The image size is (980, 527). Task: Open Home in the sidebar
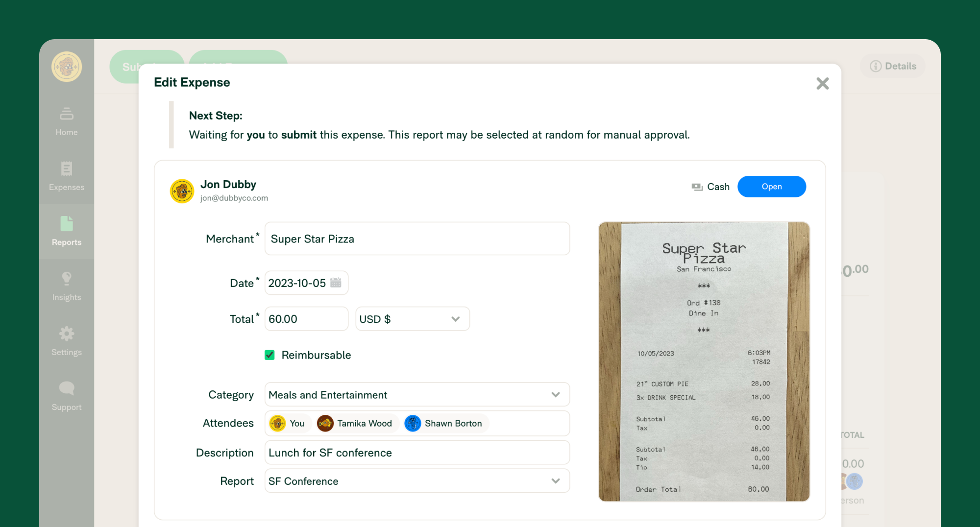pyautogui.click(x=67, y=122)
